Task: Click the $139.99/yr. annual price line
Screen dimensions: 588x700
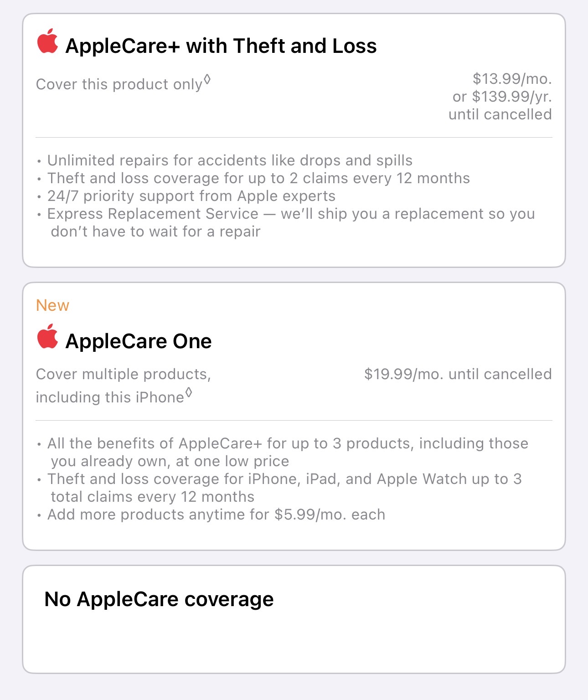Action: point(502,97)
